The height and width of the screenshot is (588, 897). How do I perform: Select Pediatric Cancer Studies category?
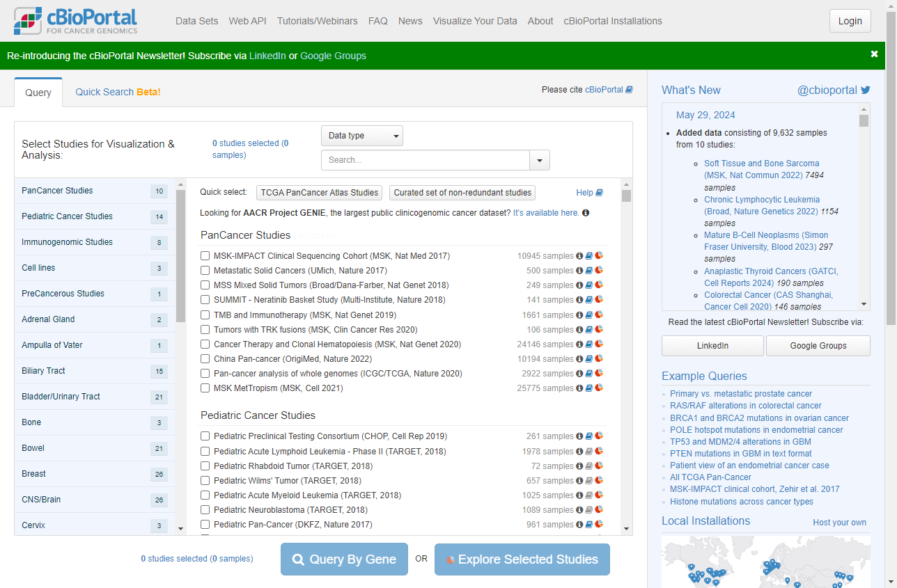click(95, 216)
